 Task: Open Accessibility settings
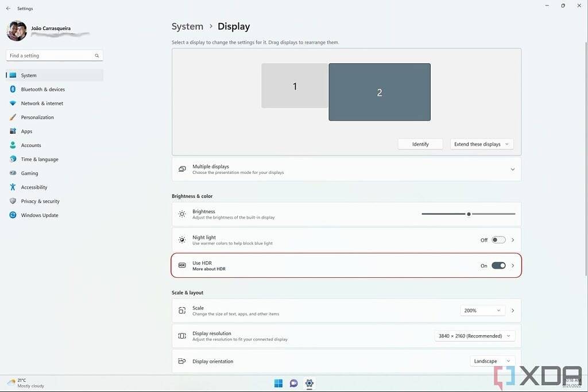35,187
